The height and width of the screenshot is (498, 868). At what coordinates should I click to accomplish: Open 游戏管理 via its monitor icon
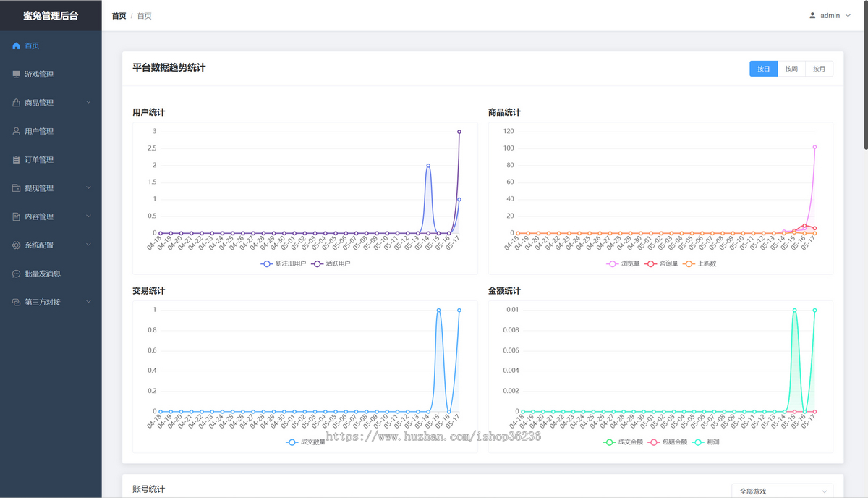(x=17, y=74)
